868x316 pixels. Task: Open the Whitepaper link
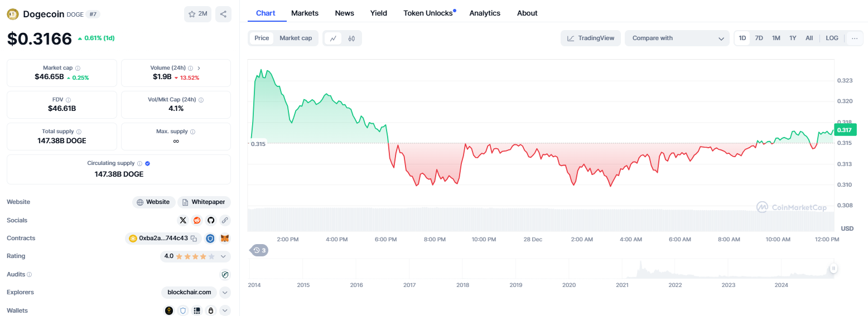(204, 202)
